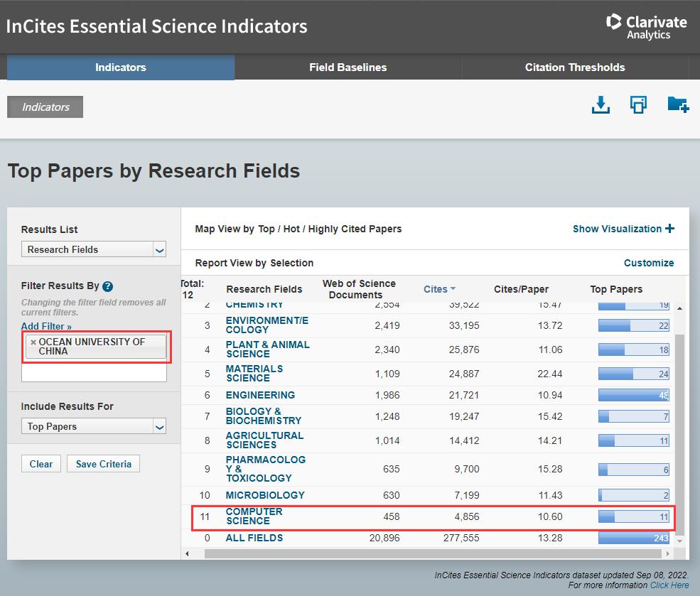Open the Include Results For dropdown
Screen dimensions: 700x596
93,426
